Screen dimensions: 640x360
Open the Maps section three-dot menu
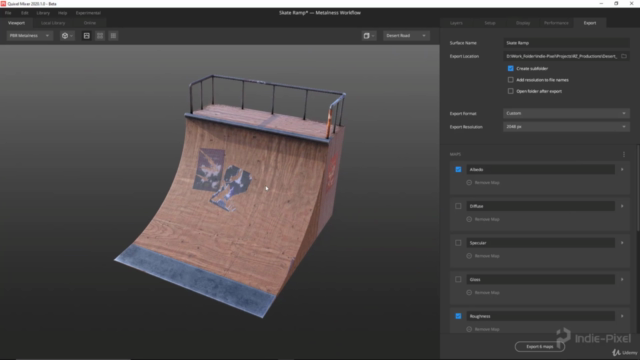pos(624,154)
